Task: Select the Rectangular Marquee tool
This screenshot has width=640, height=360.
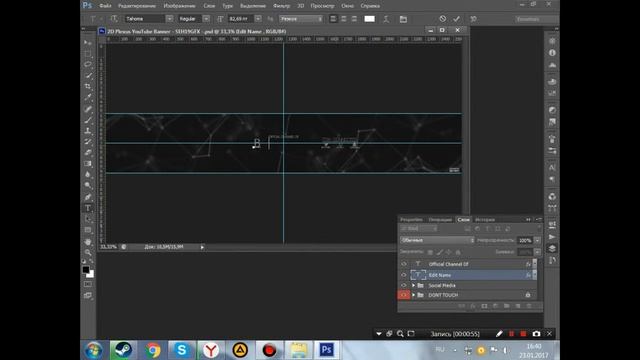Action: coord(88,53)
